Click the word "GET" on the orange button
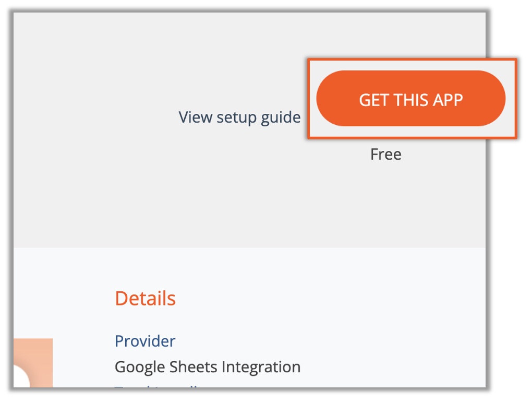Image resolution: width=532 pixels, height=402 pixels. point(374,100)
